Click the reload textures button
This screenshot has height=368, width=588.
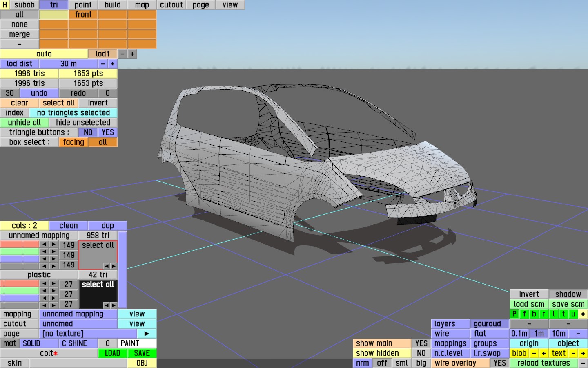(x=544, y=363)
